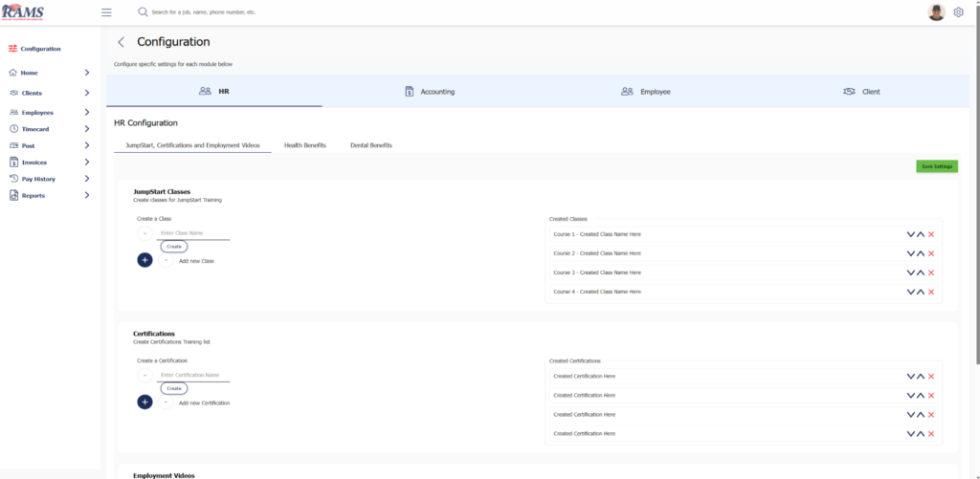
Task: Remove the first Created Certification entry
Action: click(x=931, y=376)
